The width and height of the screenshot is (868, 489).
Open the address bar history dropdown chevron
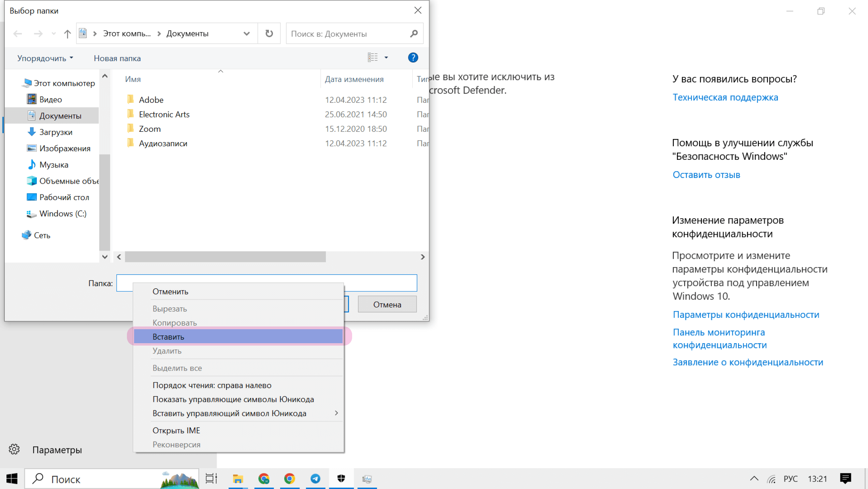point(247,33)
